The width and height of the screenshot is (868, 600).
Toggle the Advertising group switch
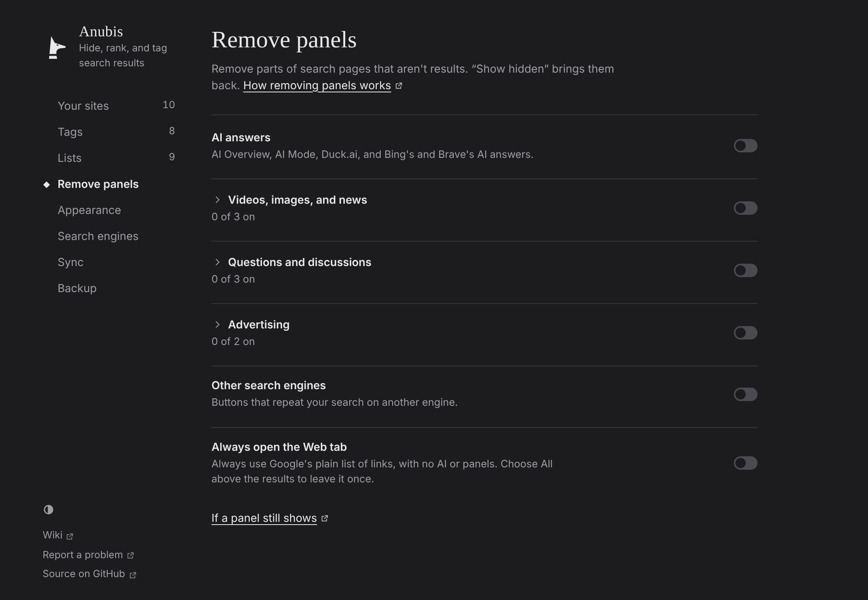click(745, 333)
